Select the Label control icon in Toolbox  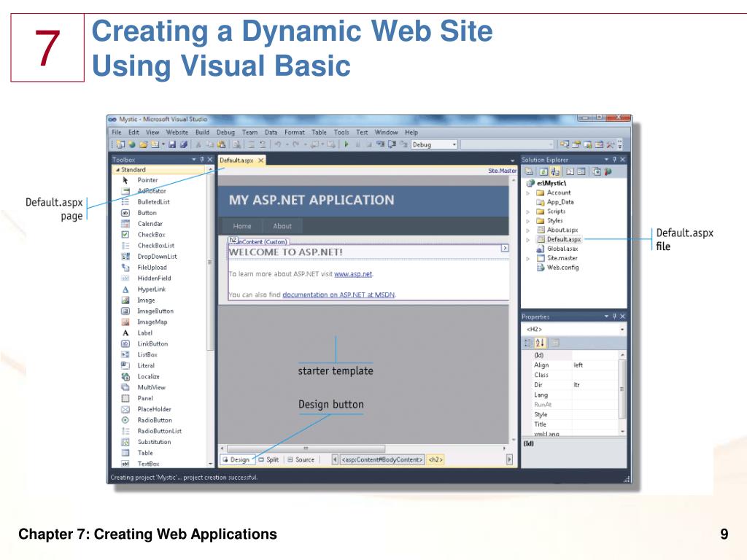(x=125, y=332)
